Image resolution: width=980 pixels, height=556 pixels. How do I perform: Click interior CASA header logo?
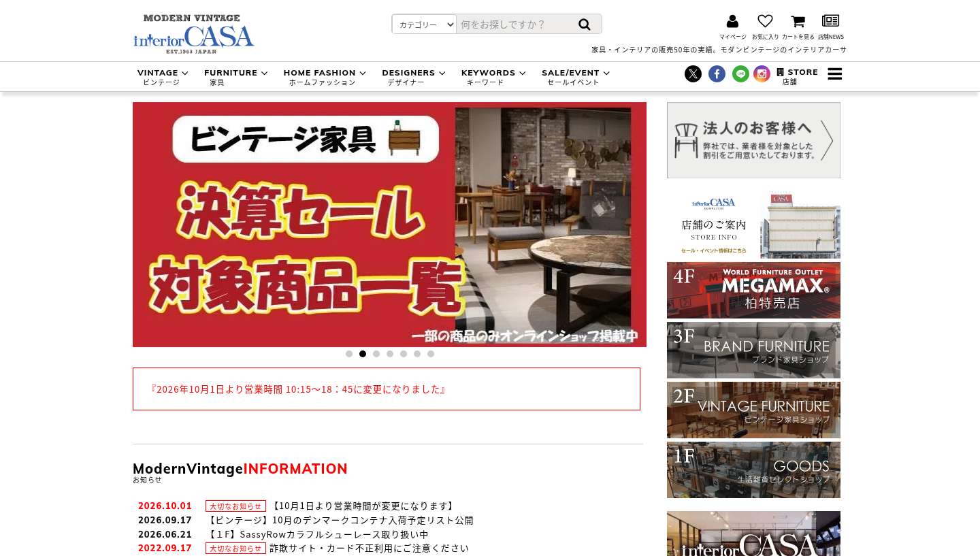point(194,34)
